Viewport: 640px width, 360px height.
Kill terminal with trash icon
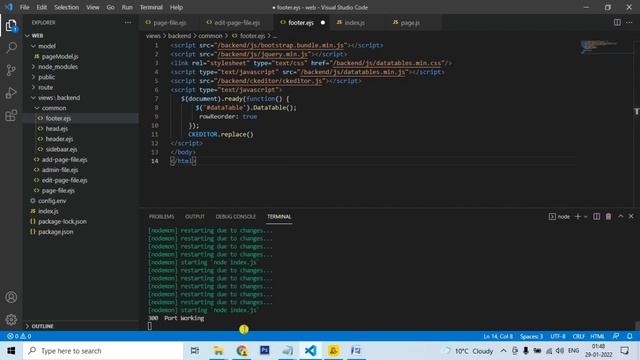tap(608, 216)
